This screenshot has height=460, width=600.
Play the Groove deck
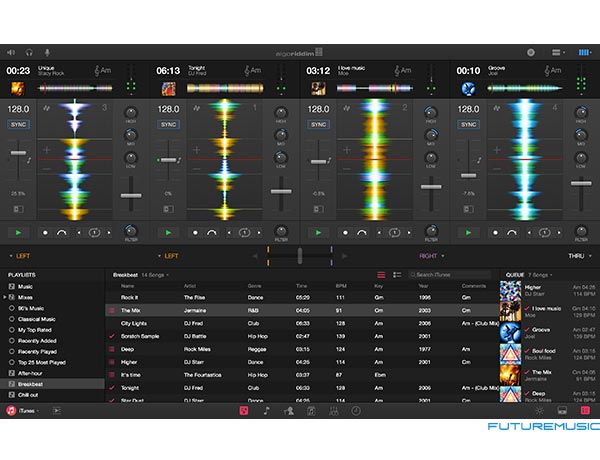468,233
